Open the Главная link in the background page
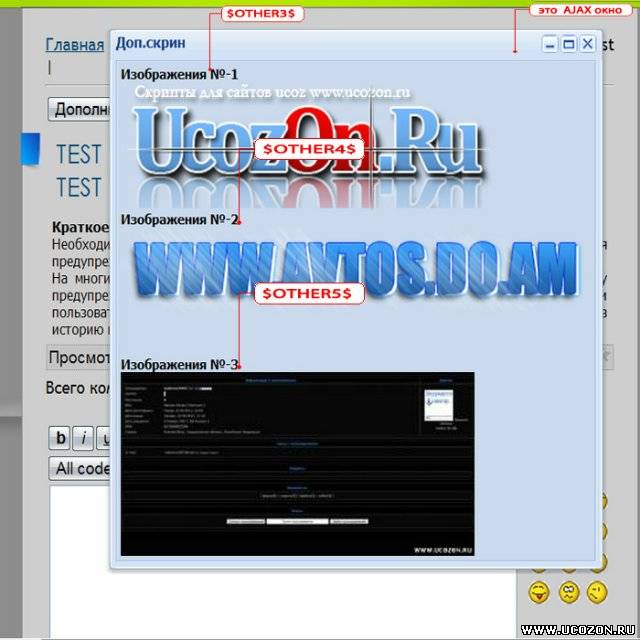640x640 pixels. click(75, 44)
